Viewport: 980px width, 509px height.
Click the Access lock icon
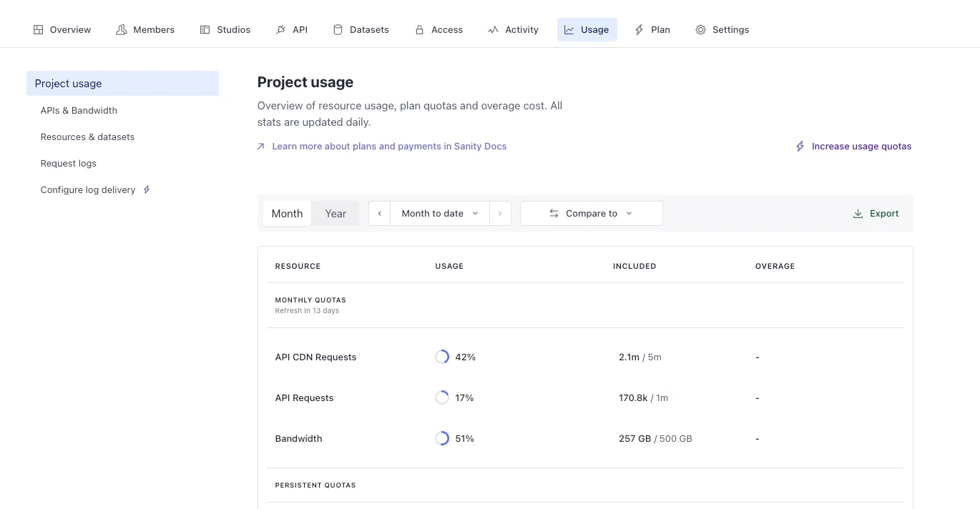(419, 30)
